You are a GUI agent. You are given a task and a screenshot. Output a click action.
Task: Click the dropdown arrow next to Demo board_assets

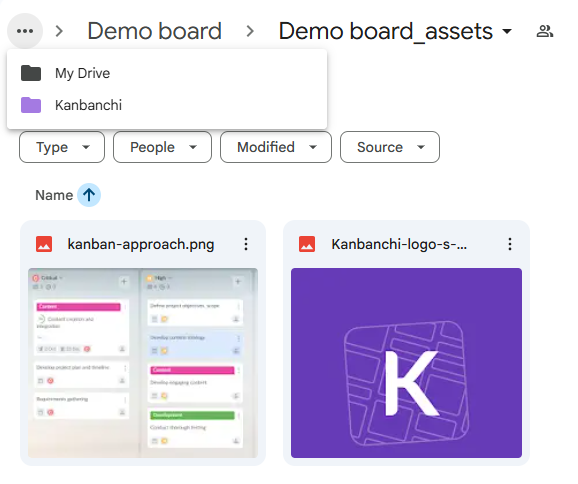click(x=507, y=31)
